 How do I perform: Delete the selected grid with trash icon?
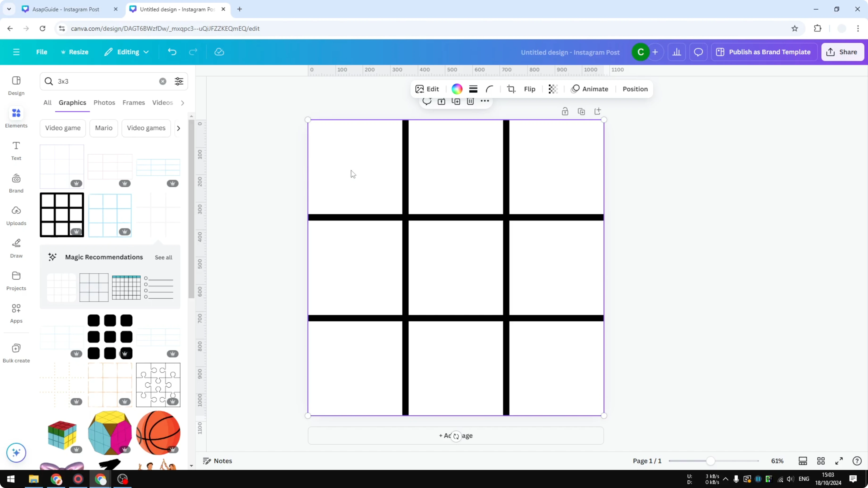(x=470, y=101)
